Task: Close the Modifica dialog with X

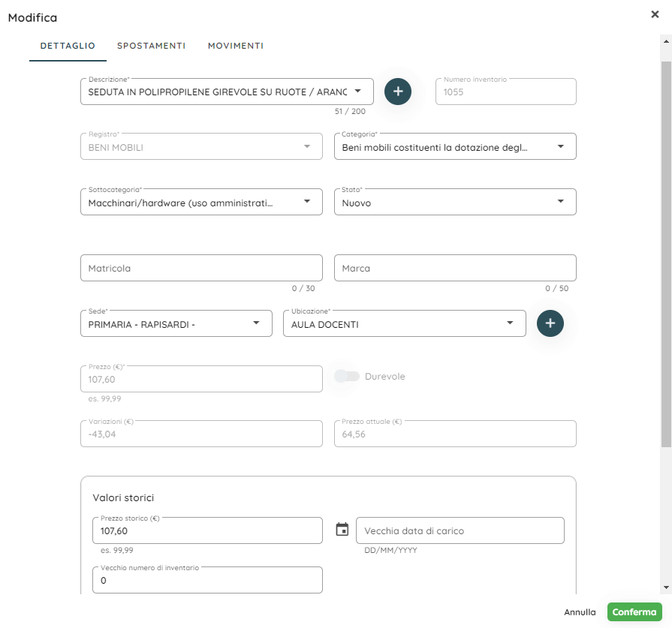Action: click(655, 14)
